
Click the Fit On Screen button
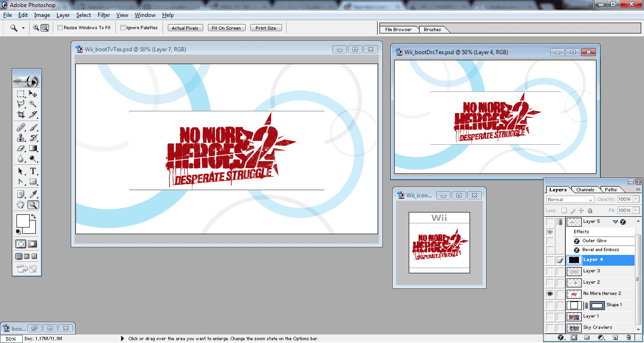coord(226,28)
